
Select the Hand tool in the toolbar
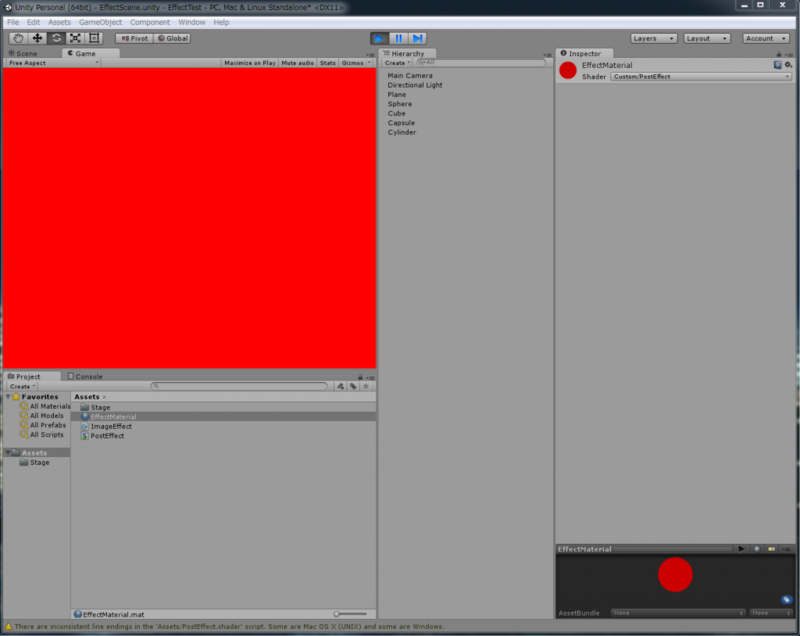point(18,38)
